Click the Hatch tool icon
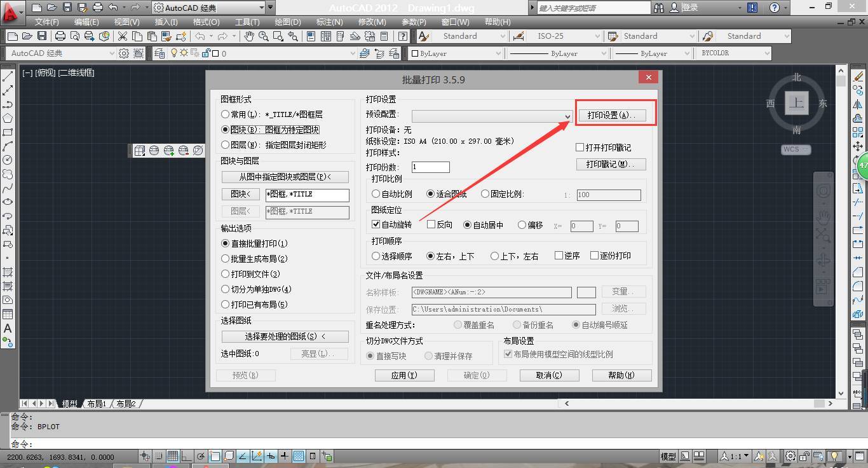Image resolution: width=868 pixels, height=468 pixels. [8, 272]
